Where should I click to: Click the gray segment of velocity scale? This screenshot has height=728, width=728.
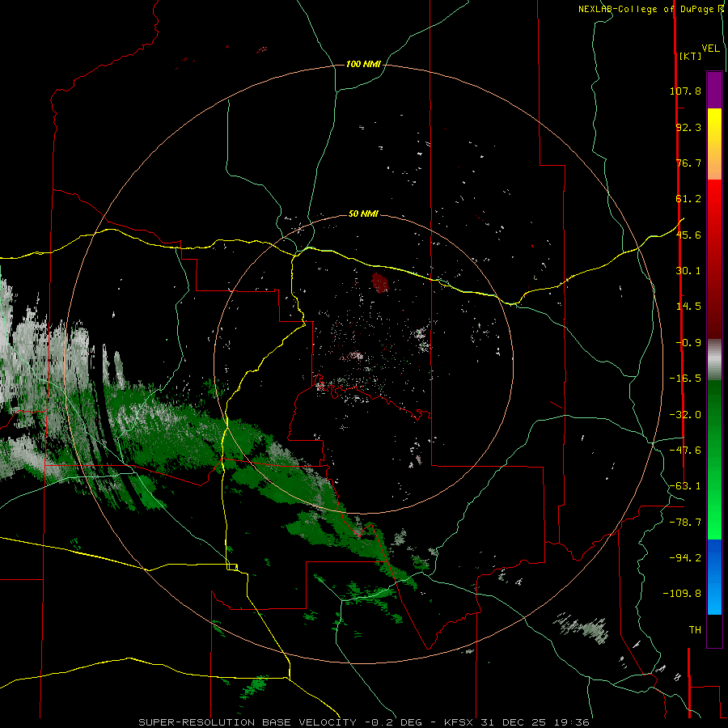(x=714, y=360)
